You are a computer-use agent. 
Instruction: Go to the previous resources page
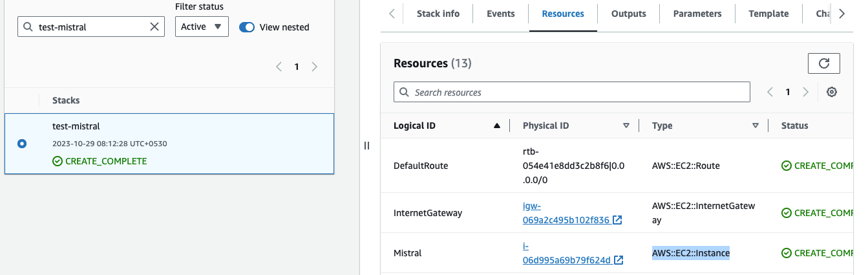pos(770,92)
